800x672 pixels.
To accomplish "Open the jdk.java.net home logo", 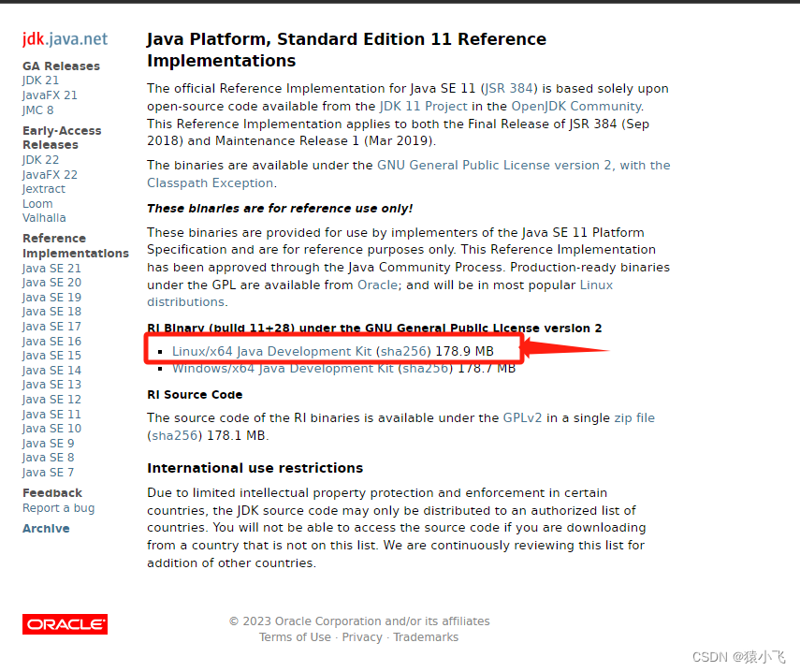I will coord(65,38).
